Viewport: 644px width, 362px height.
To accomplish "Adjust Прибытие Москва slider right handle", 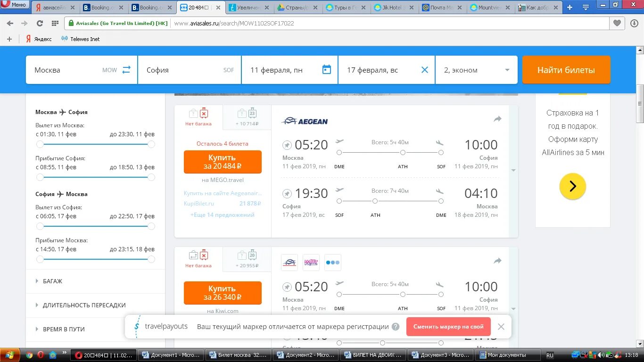I will click(151, 259).
